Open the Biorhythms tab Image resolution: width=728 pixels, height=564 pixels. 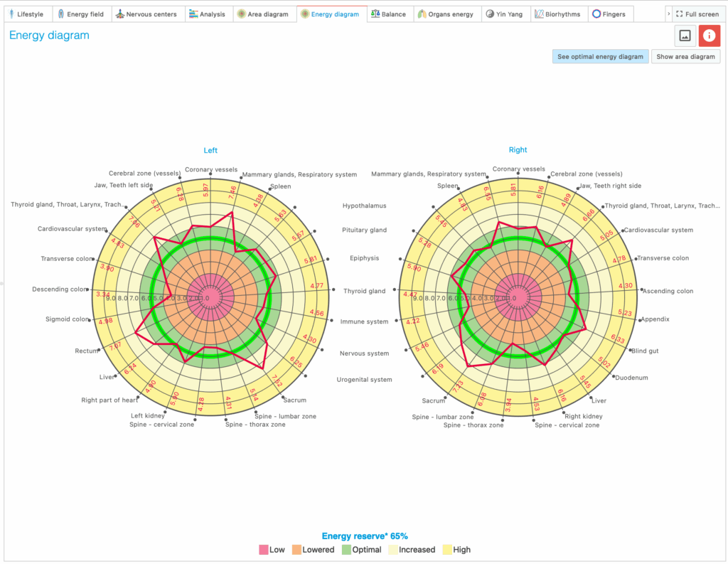pyautogui.click(x=558, y=14)
